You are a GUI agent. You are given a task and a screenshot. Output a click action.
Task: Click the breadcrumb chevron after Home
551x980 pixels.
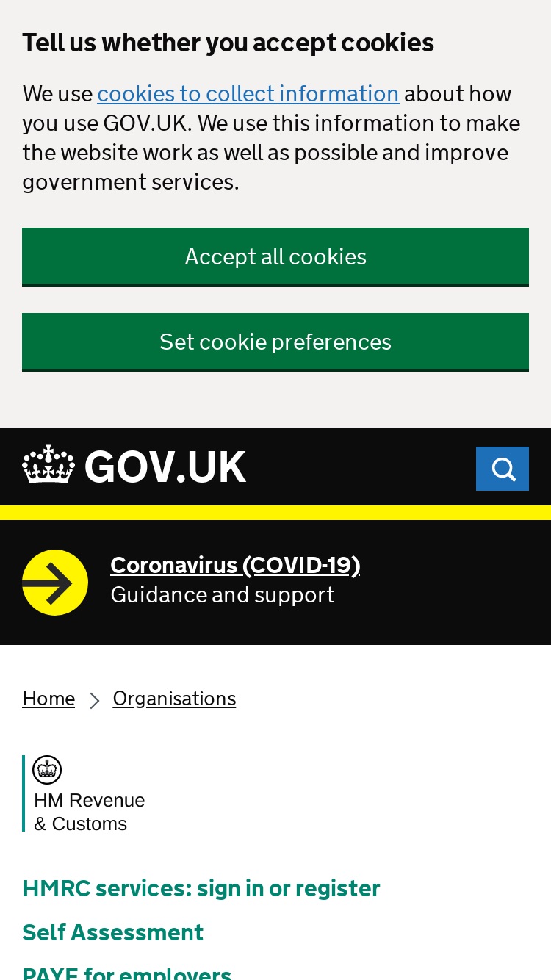[x=94, y=701]
